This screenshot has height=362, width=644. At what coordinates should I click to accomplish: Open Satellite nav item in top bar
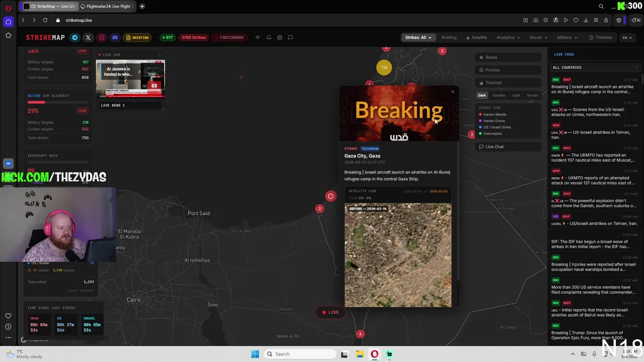pyautogui.click(x=476, y=37)
